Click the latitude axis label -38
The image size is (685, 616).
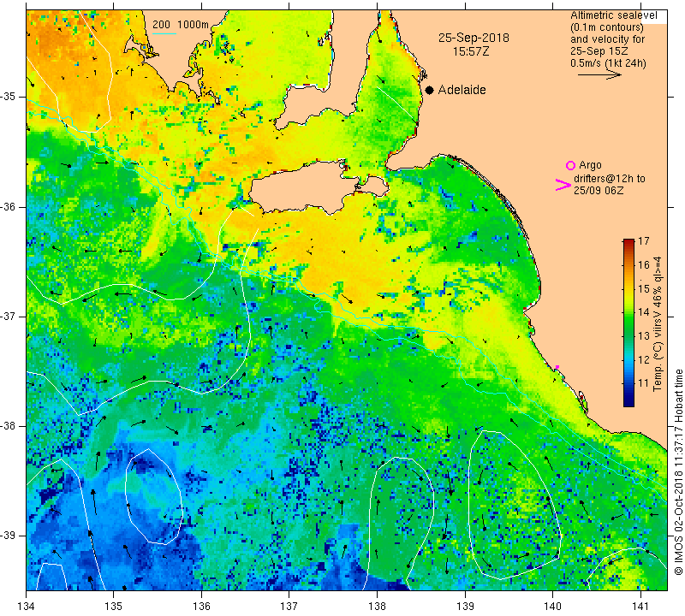9,426
